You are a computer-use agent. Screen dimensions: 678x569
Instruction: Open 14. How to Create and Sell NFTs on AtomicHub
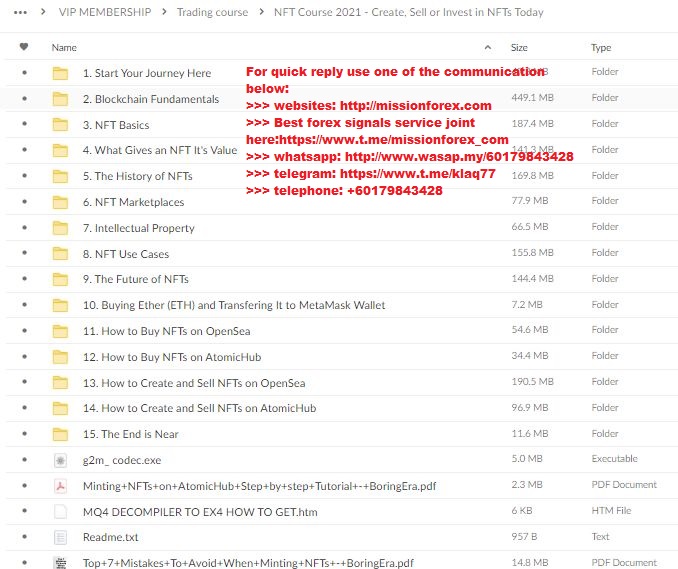[199, 408]
